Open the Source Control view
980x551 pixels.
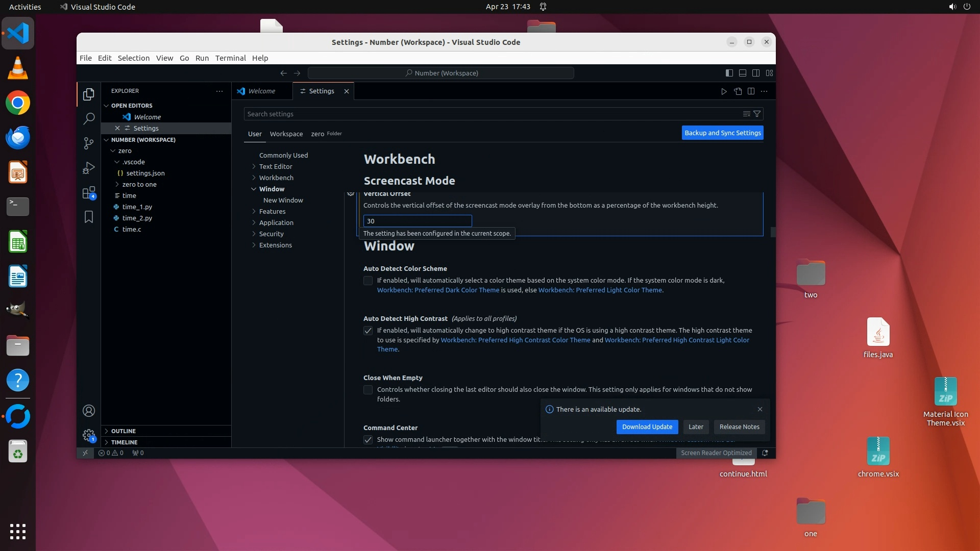89,143
